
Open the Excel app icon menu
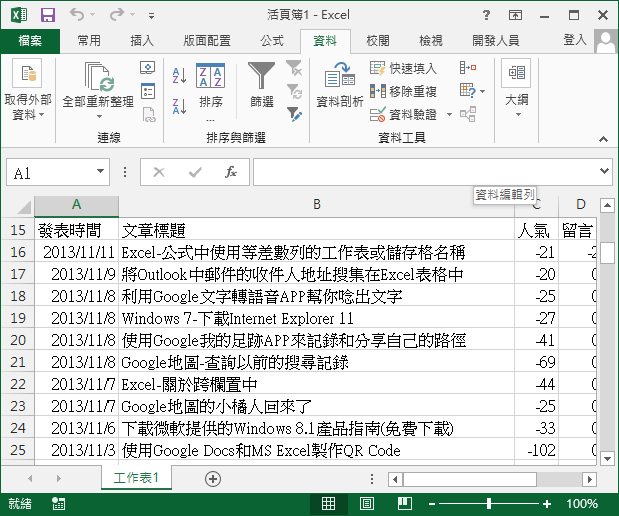pyautogui.click(x=19, y=15)
